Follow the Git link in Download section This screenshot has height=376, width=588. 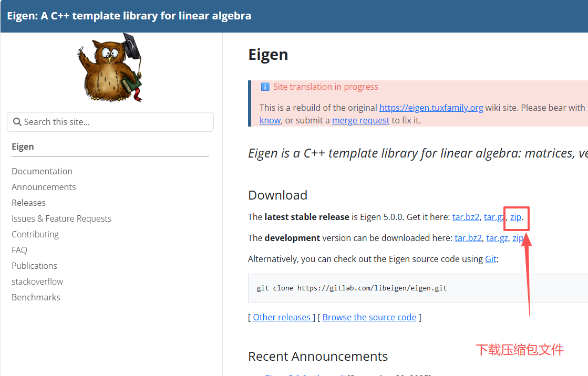pos(490,259)
